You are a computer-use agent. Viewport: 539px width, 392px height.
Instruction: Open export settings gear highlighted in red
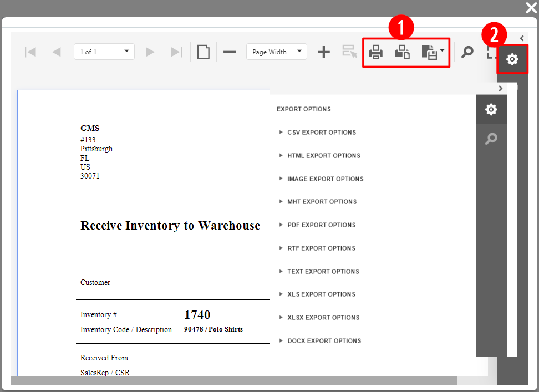click(512, 59)
